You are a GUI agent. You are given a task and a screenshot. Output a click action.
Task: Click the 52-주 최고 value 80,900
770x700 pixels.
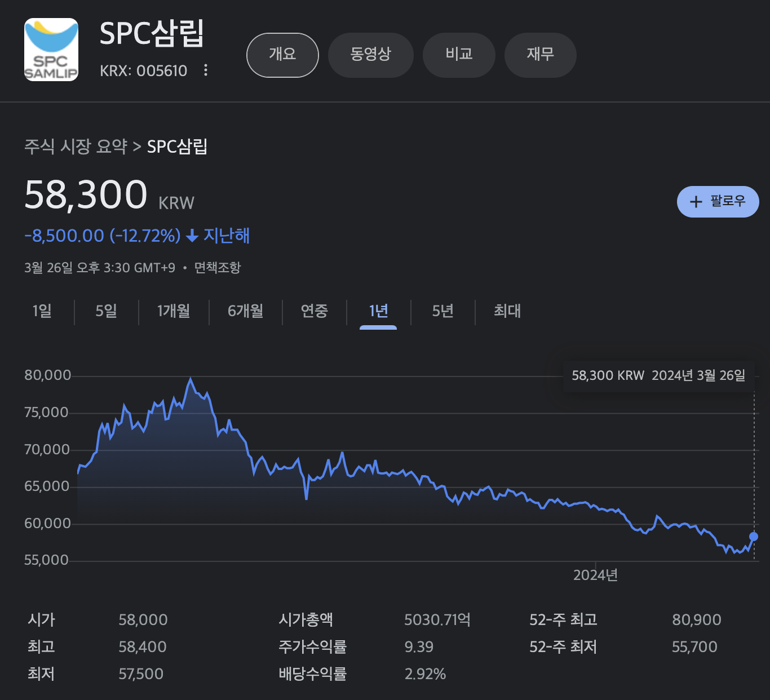coord(697,620)
